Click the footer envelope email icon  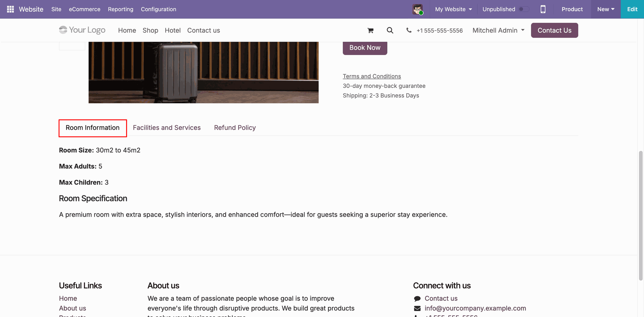[x=417, y=308]
